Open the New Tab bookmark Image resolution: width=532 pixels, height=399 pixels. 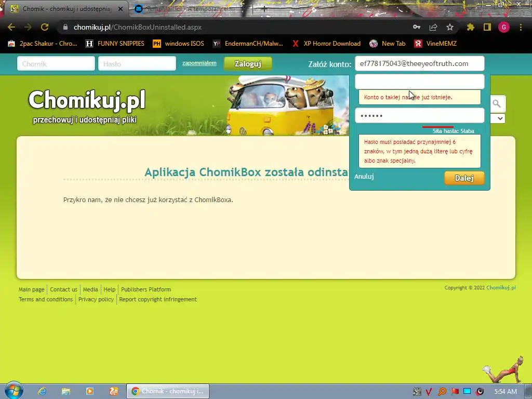coord(388,44)
